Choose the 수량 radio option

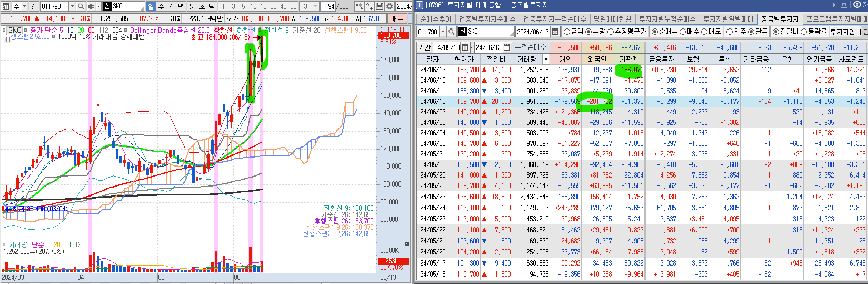(x=596, y=32)
